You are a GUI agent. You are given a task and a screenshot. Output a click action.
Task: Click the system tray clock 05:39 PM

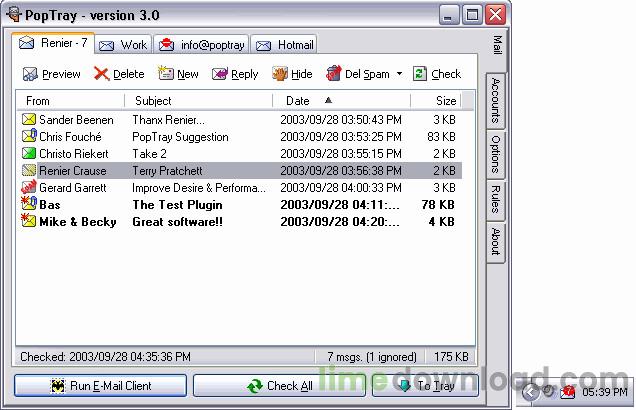point(605,392)
